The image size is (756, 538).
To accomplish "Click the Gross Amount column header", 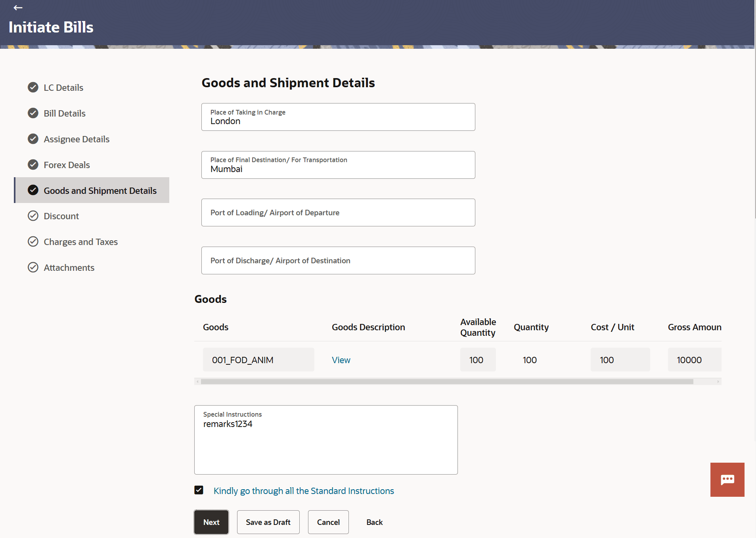I will tap(695, 327).
